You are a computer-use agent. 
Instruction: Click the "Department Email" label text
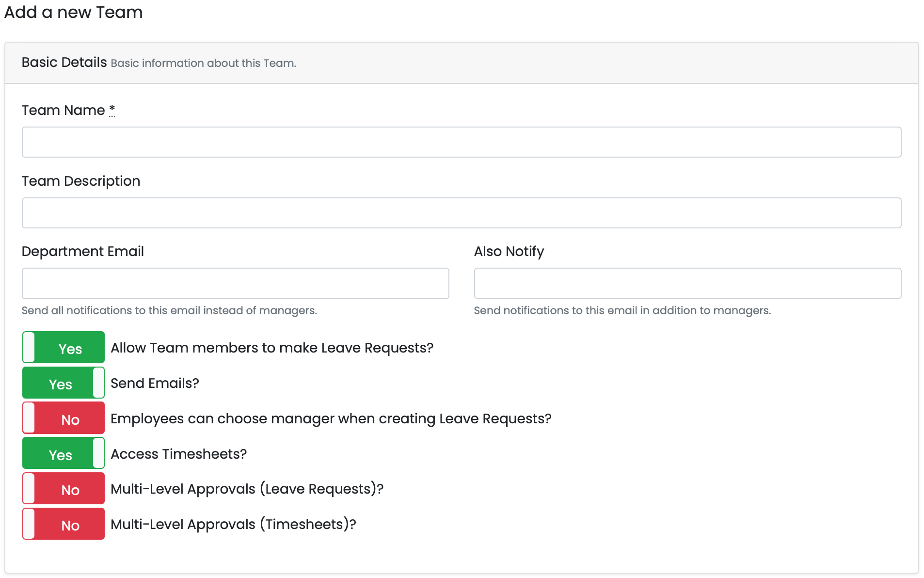(x=83, y=251)
